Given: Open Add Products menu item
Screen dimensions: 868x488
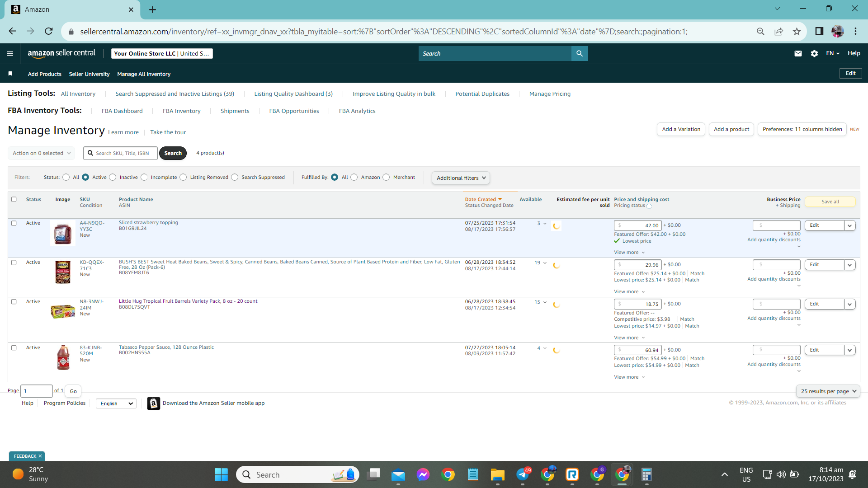Looking at the screenshot, I should pyautogui.click(x=45, y=74).
